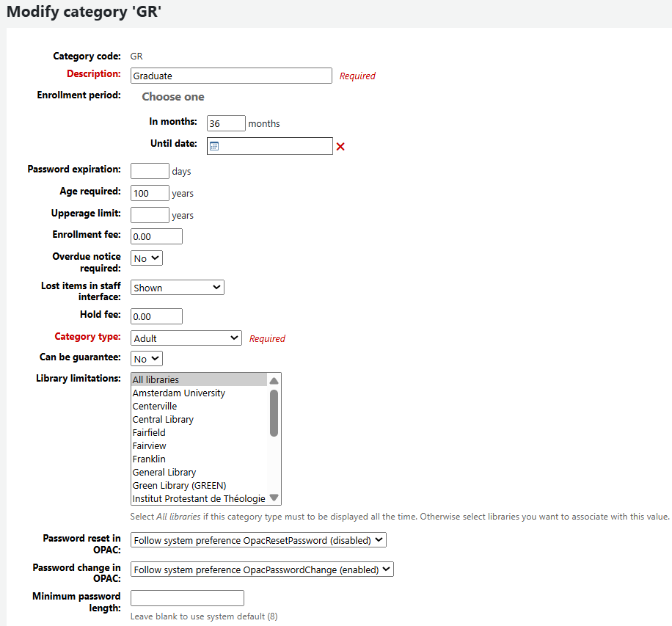Select General Library in the list
The height and width of the screenshot is (626, 672).
200,473
